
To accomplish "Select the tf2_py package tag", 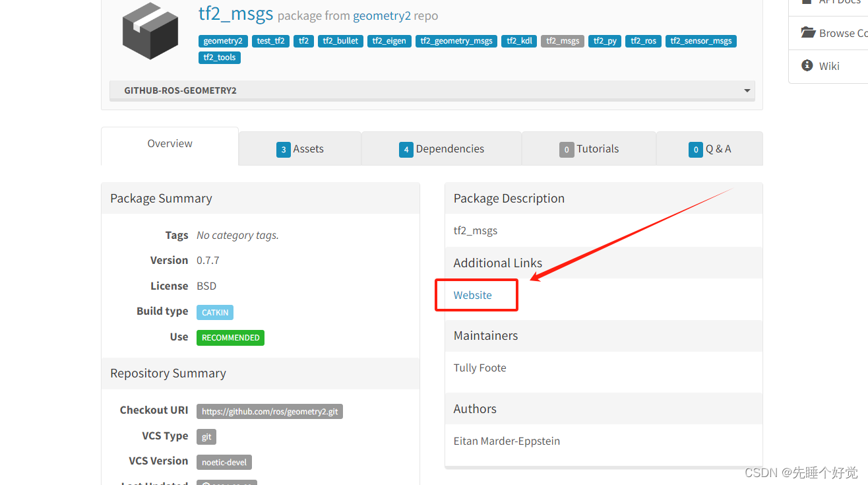I will click(x=605, y=41).
